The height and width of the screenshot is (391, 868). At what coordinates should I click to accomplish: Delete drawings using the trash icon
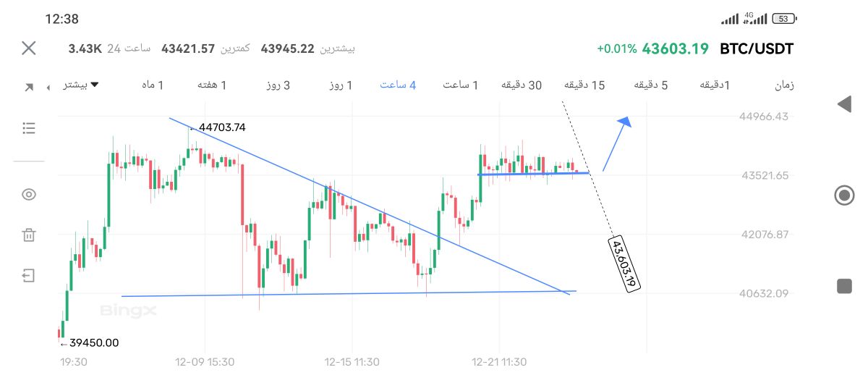click(29, 235)
